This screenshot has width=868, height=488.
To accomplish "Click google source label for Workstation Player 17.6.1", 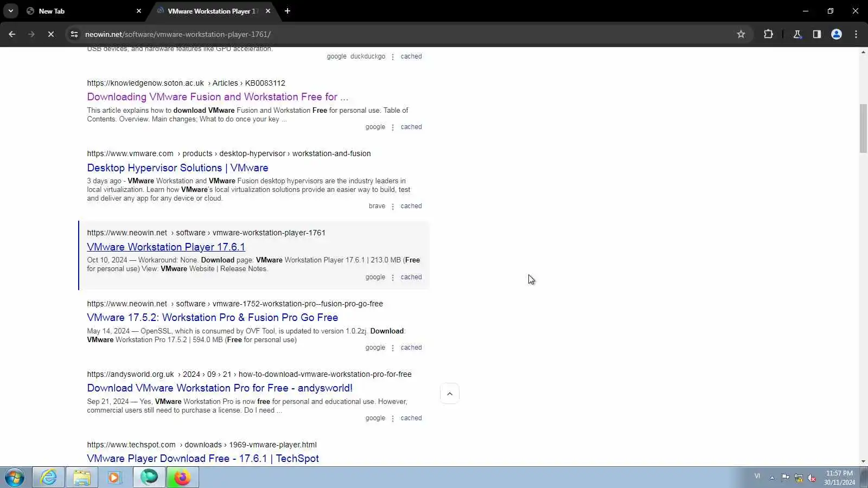I will tap(375, 277).
